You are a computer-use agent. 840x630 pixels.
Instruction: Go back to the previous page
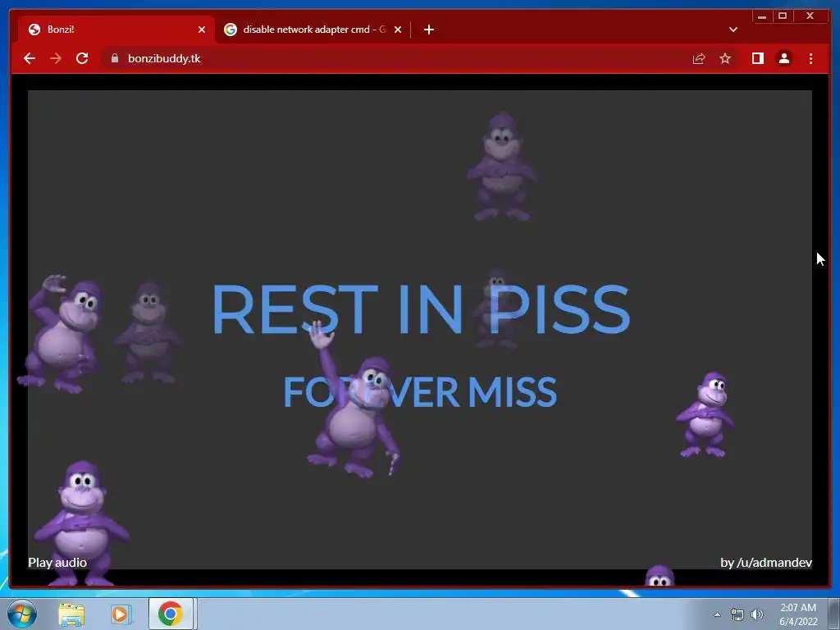[30, 58]
